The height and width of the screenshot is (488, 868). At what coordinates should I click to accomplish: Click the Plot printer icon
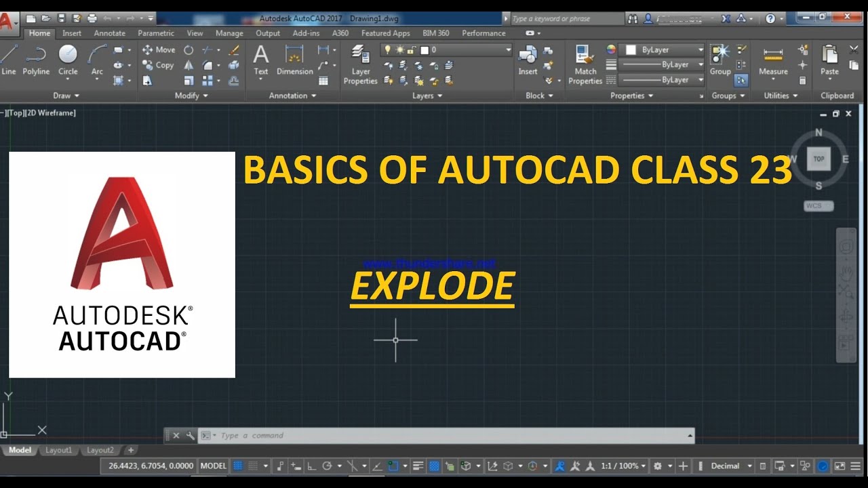click(92, 18)
